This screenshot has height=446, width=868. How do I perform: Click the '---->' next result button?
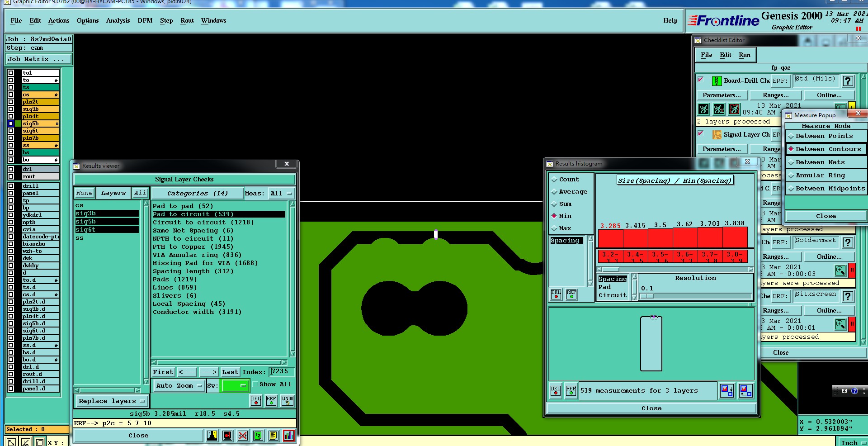(208, 372)
